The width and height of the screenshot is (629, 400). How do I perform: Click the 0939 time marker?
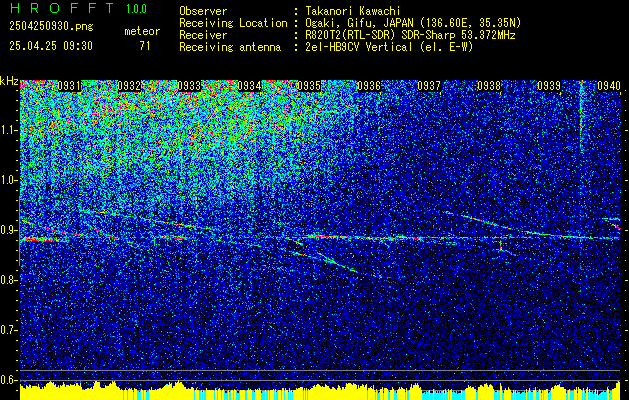coord(549,86)
